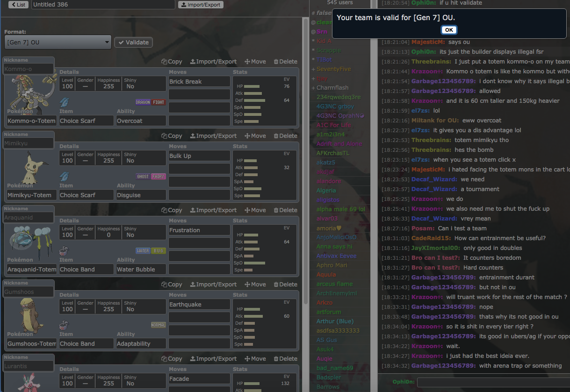Image resolution: width=570 pixels, height=392 pixels.
Task: Click user arceus flame in user list
Action: [x=334, y=284]
